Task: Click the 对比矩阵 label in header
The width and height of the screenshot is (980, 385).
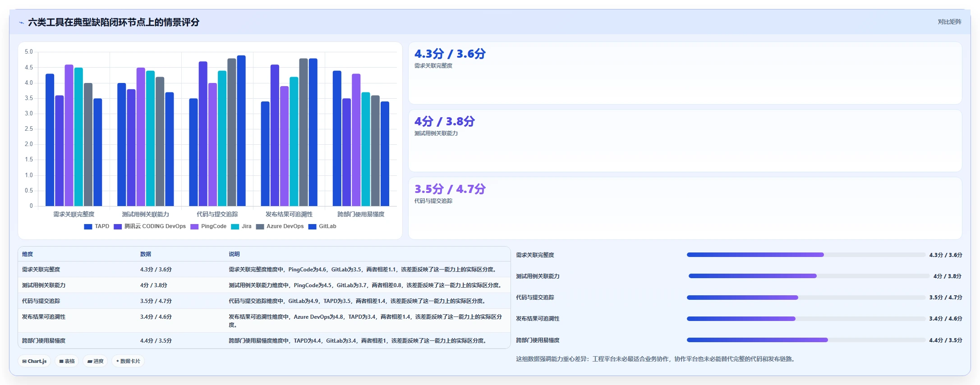Action: (949, 22)
